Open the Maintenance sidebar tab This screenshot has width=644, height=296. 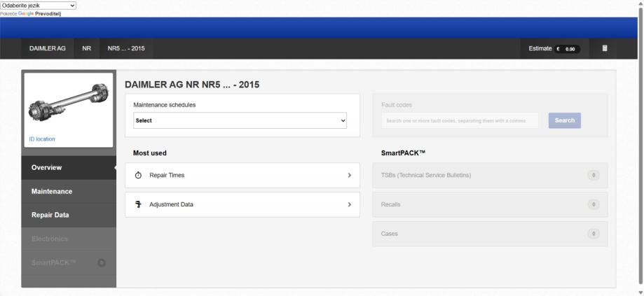[x=69, y=192]
